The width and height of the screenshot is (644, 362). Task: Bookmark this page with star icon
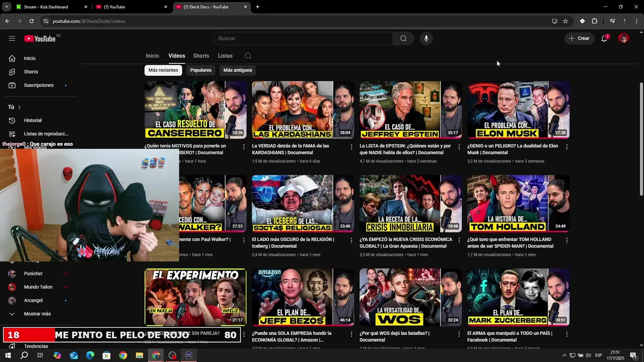[566, 21]
